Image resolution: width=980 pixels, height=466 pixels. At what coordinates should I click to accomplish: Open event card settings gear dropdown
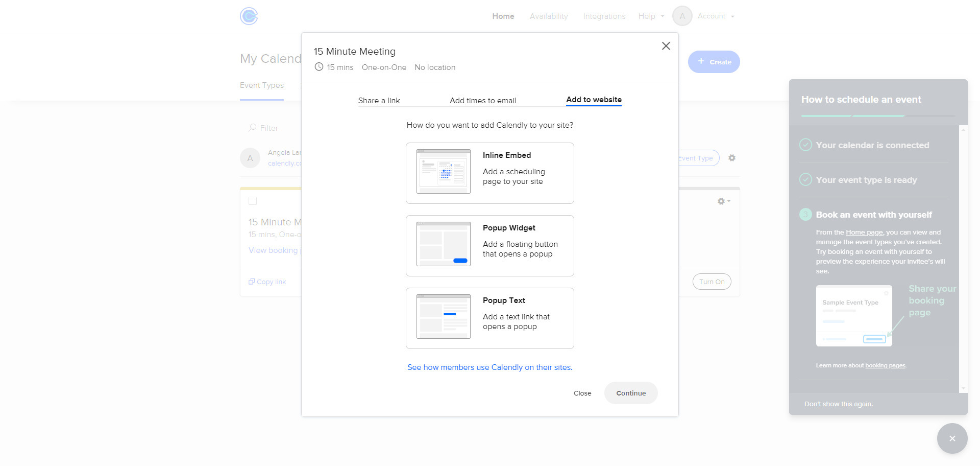[724, 201]
